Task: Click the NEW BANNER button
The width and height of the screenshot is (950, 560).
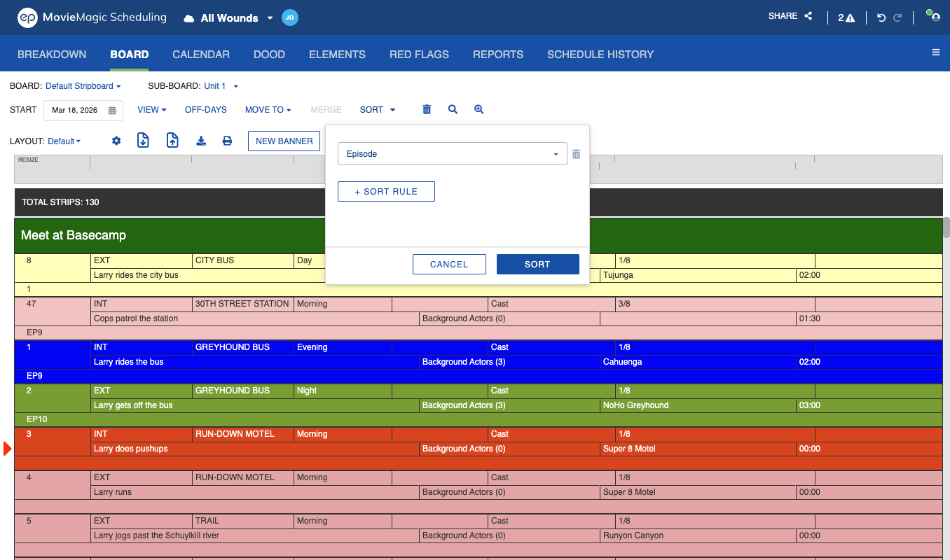Action: 284,141
